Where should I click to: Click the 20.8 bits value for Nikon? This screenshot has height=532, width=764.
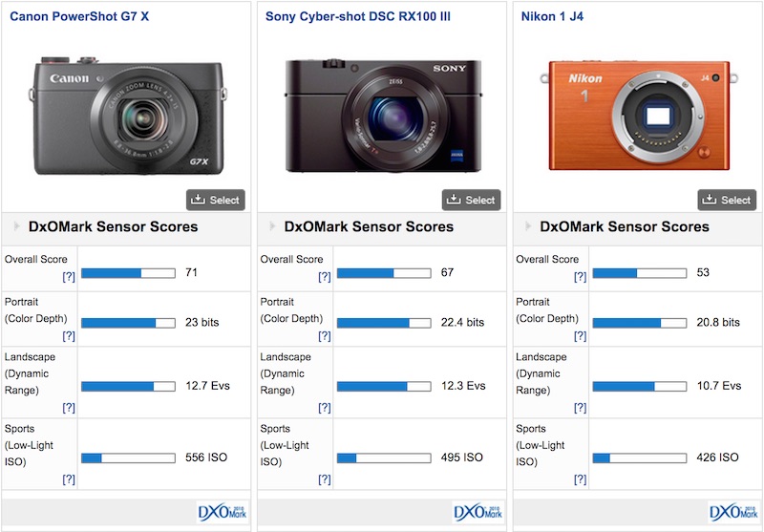[x=718, y=322]
